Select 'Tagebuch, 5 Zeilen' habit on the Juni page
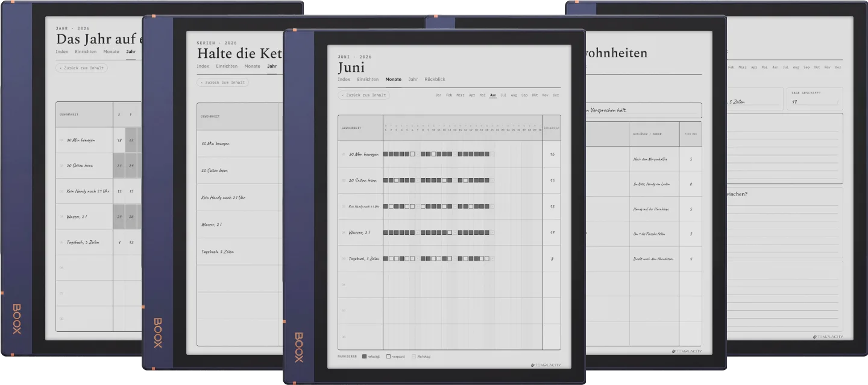Screen dimensions: 868x385 pyautogui.click(x=363, y=258)
